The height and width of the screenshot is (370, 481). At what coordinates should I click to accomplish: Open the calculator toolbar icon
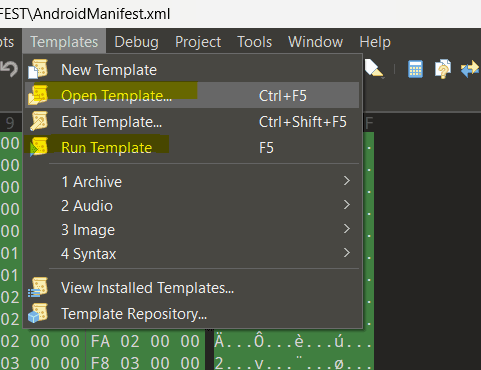415,69
